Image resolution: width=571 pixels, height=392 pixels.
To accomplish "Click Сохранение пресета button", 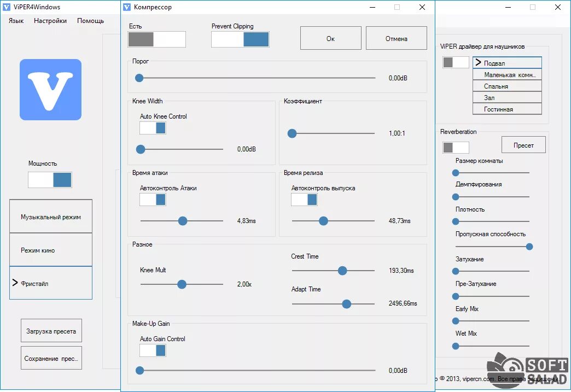I will point(51,358).
